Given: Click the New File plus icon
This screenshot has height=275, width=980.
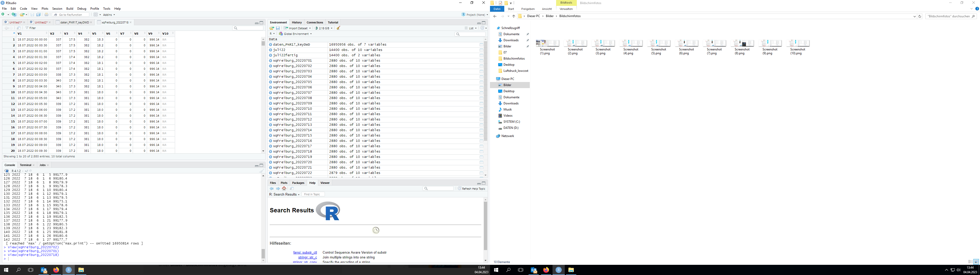Looking at the screenshot, I should coord(3,15).
